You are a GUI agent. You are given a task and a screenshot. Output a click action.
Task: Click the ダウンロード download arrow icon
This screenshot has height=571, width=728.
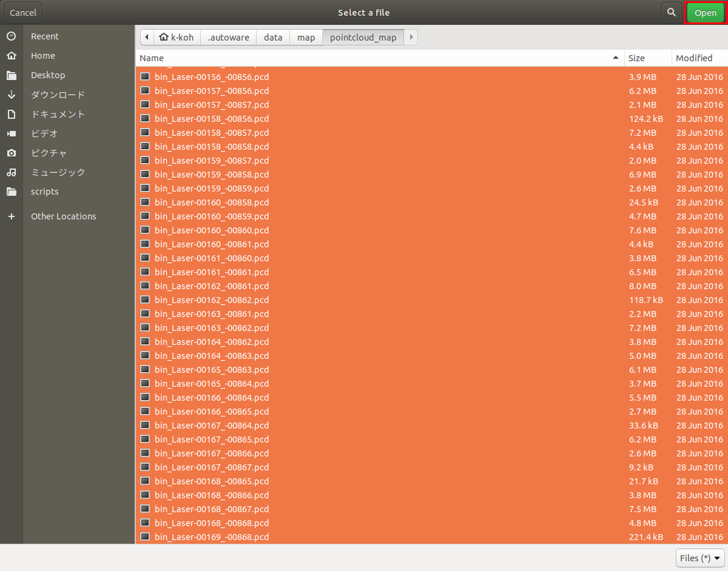click(11, 95)
